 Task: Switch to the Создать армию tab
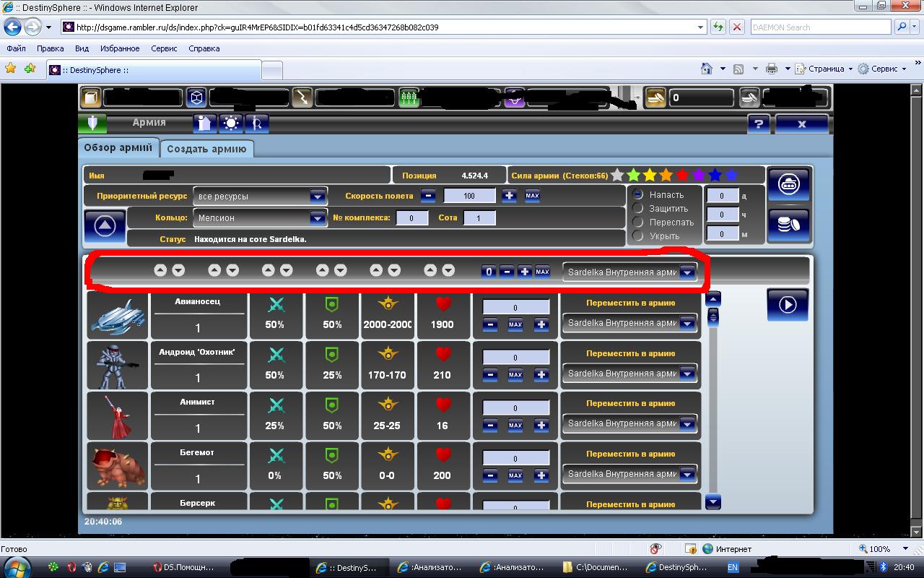pos(206,149)
